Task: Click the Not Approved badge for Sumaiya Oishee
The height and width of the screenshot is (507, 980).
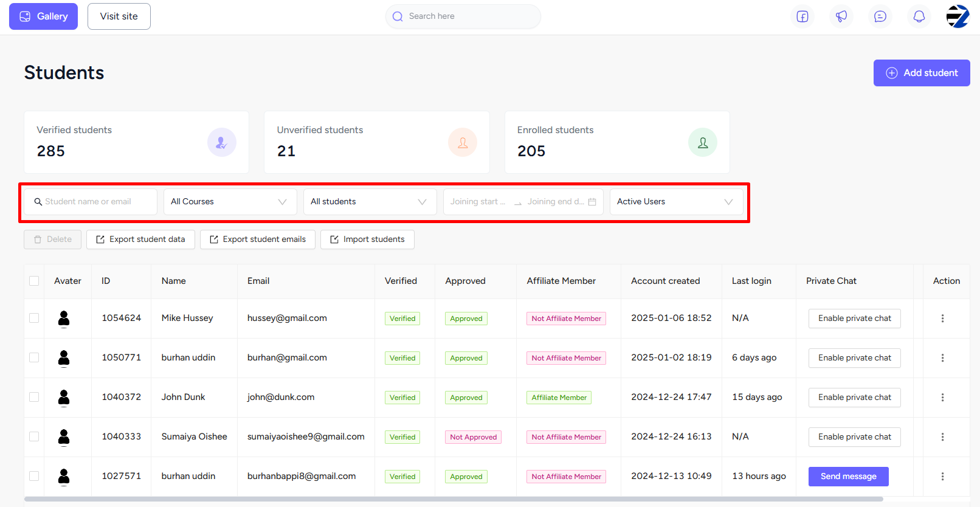Action: tap(474, 437)
